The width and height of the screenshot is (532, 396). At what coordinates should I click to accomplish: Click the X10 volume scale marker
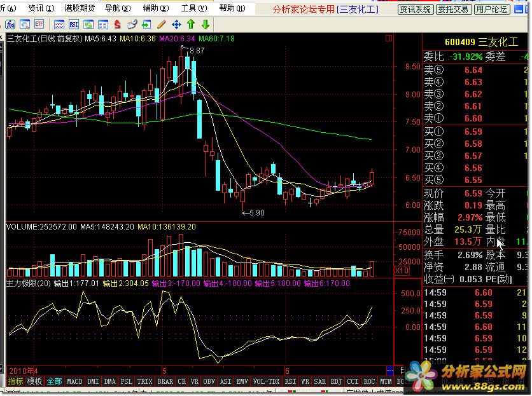[x=402, y=271]
